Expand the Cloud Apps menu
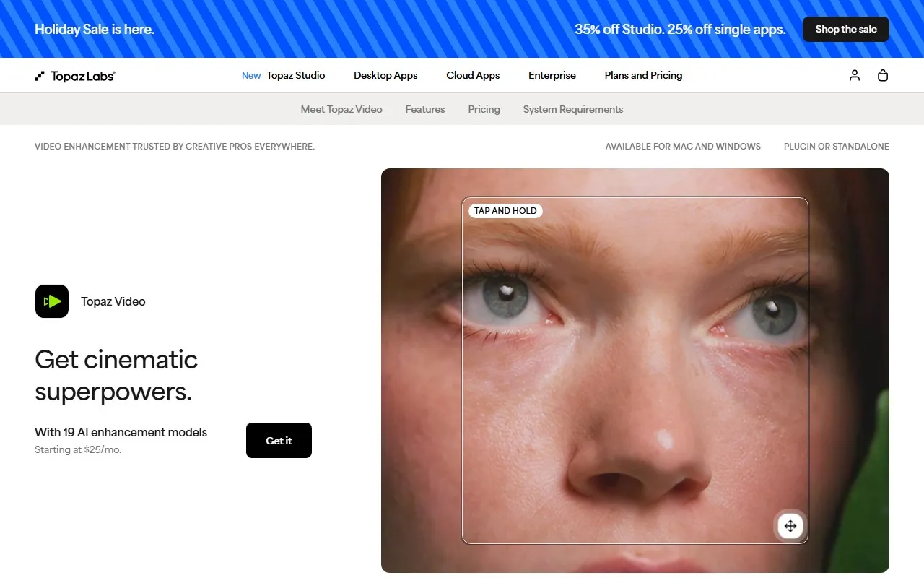Viewport: 924px width, 578px height. pyautogui.click(x=473, y=75)
